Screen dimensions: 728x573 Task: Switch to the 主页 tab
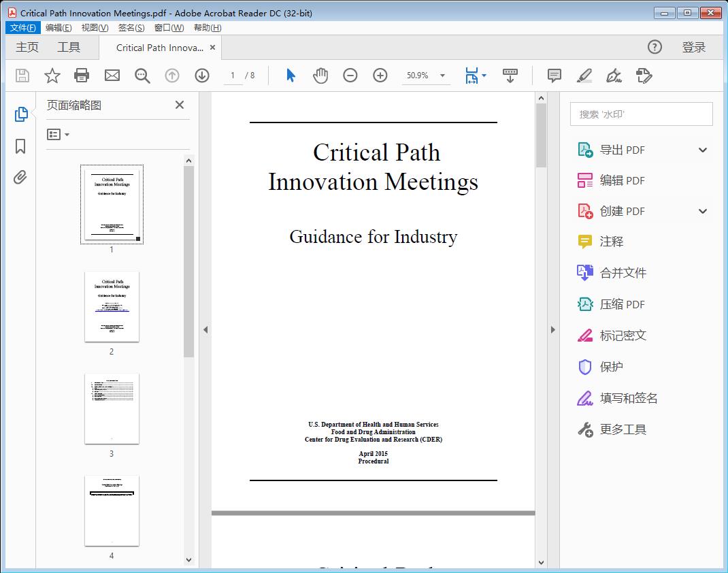click(x=27, y=47)
